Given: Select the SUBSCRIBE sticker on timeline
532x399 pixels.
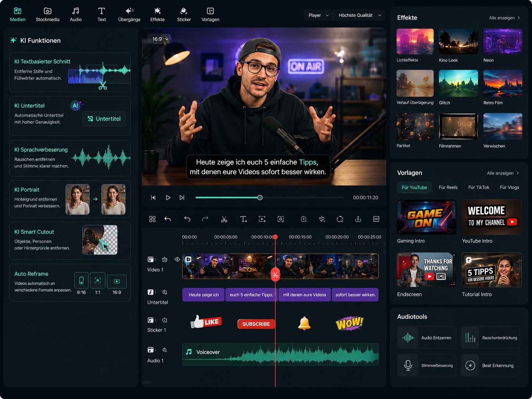Looking at the screenshot, I should [x=256, y=324].
